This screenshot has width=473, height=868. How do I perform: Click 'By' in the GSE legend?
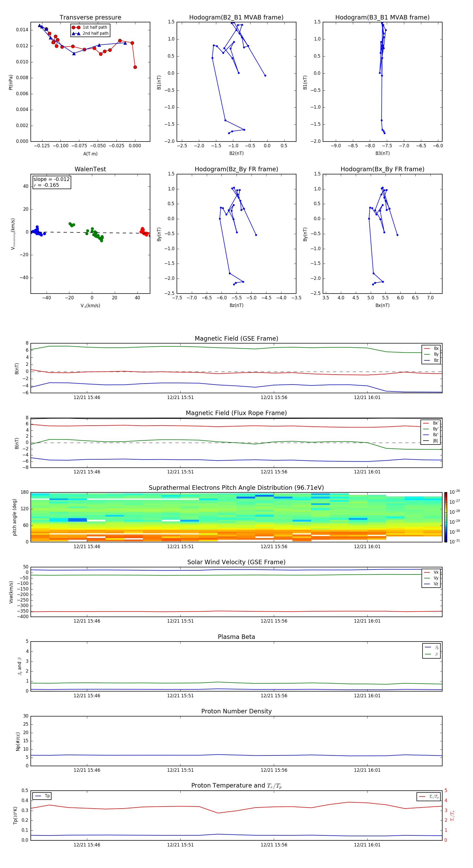pos(431,354)
